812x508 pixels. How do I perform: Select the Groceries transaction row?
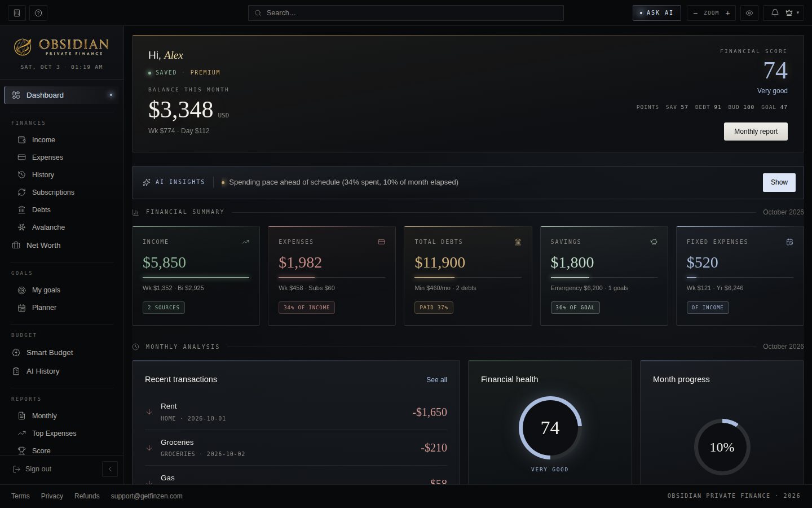296,448
